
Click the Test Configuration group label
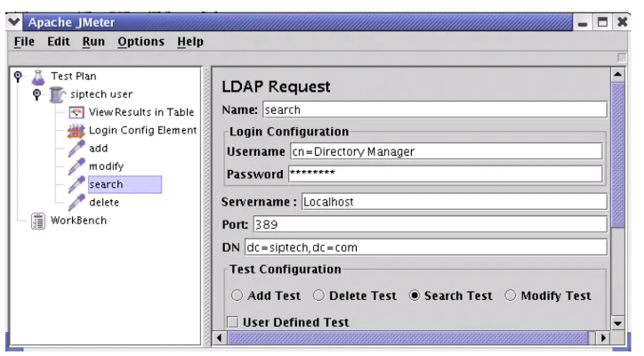coord(286,270)
